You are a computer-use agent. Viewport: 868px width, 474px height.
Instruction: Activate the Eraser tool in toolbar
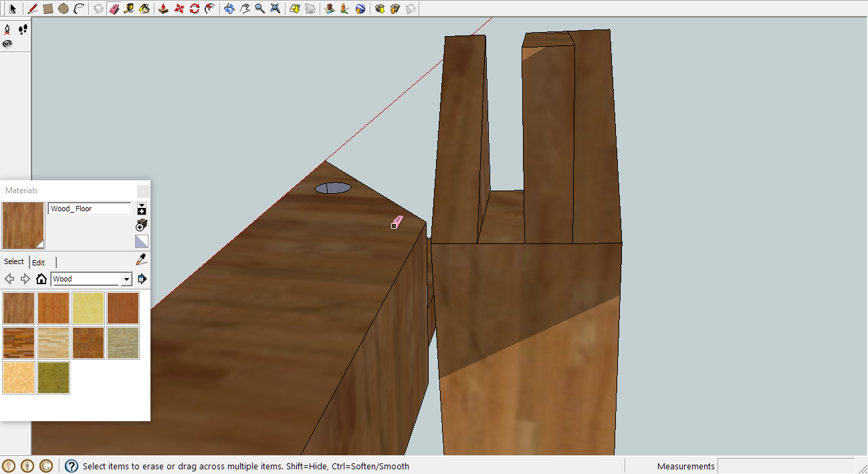(114, 9)
